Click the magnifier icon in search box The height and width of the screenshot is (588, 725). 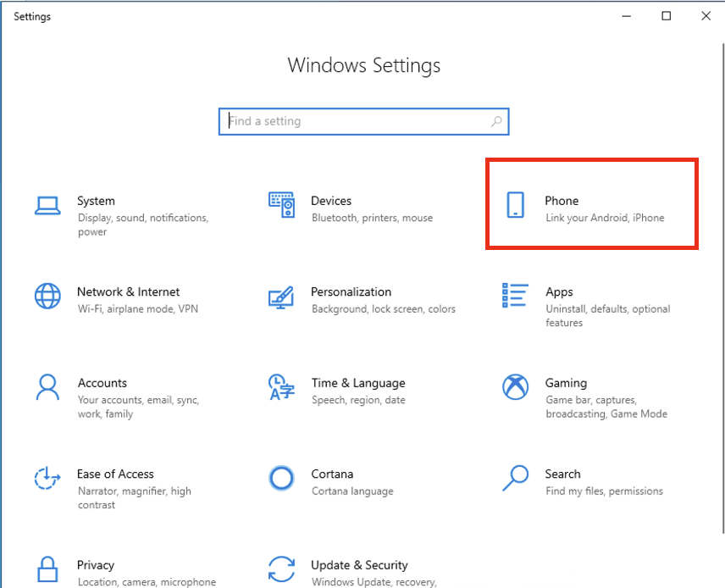pyautogui.click(x=496, y=121)
